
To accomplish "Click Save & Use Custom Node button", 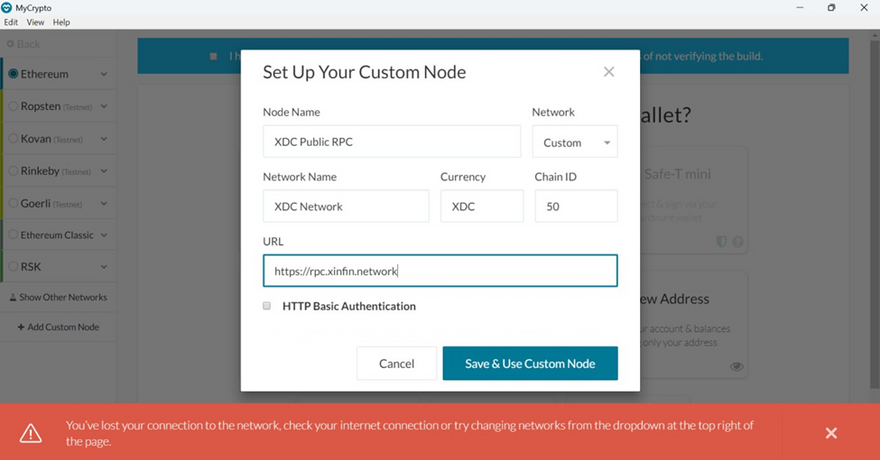I will [x=530, y=364].
